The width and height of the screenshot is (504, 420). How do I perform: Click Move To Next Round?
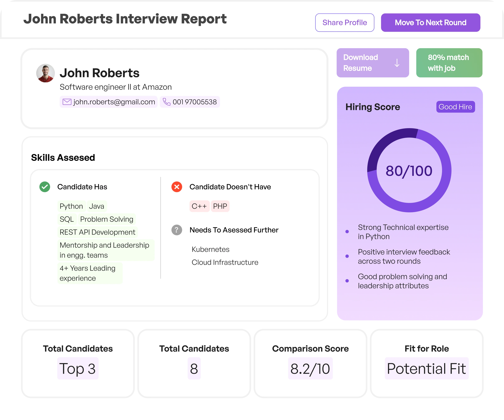coord(430,22)
